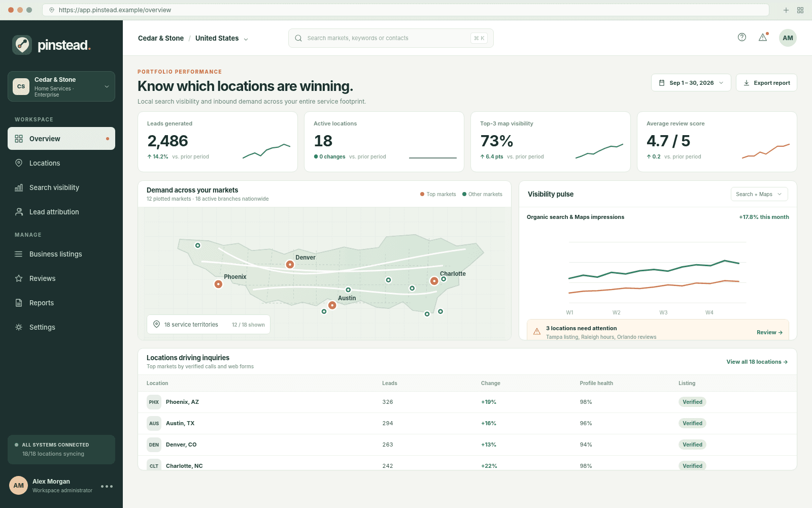Image resolution: width=812 pixels, height=508 pixels.
Task: Open Search visibility in the sidebar
Action: 61,187
